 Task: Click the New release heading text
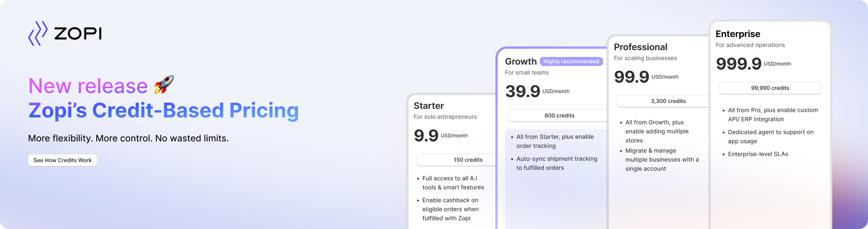pos(88,86)
